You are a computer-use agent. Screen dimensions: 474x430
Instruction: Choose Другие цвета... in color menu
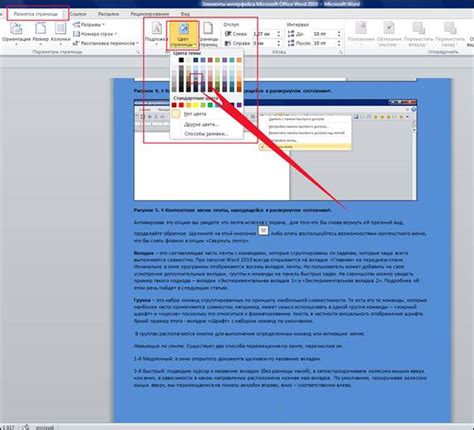pyautogui.click(x=201, y=124)
